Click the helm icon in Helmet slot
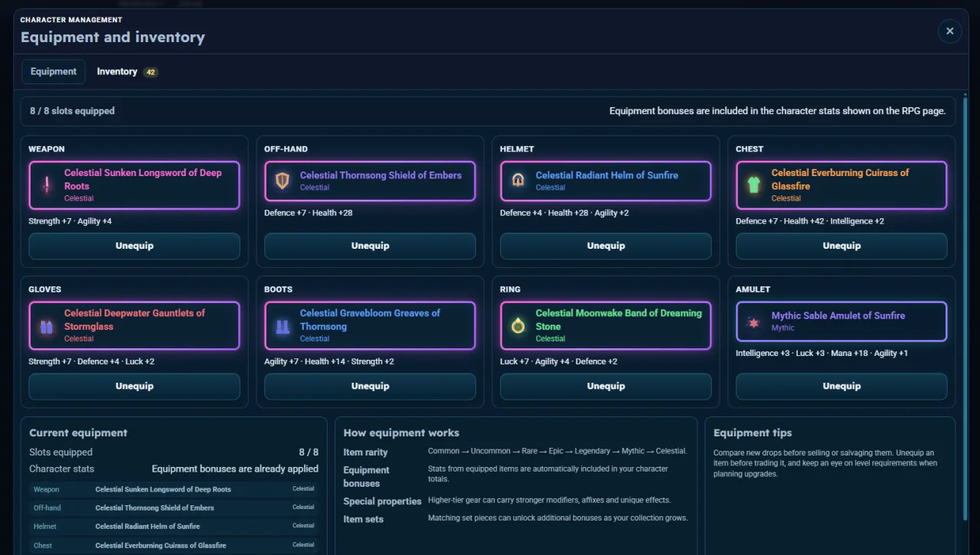Screen dimensions: 980x555 click(518, 181)
